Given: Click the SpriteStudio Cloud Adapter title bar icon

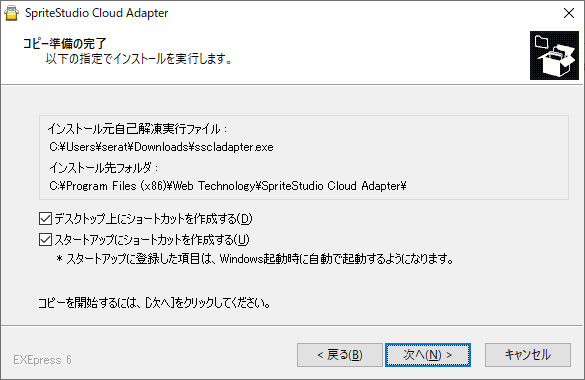Looking at the screenshot, I should 12,13.
